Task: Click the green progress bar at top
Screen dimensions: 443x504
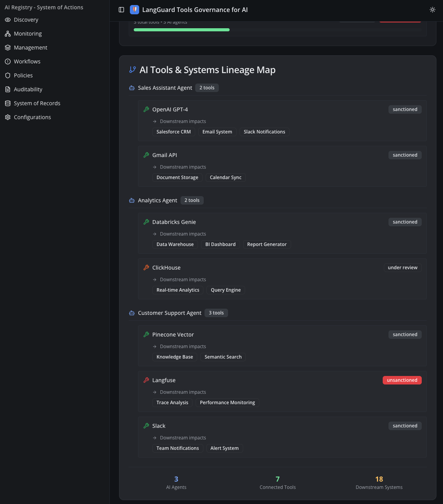Action: (x=181, y=29)
